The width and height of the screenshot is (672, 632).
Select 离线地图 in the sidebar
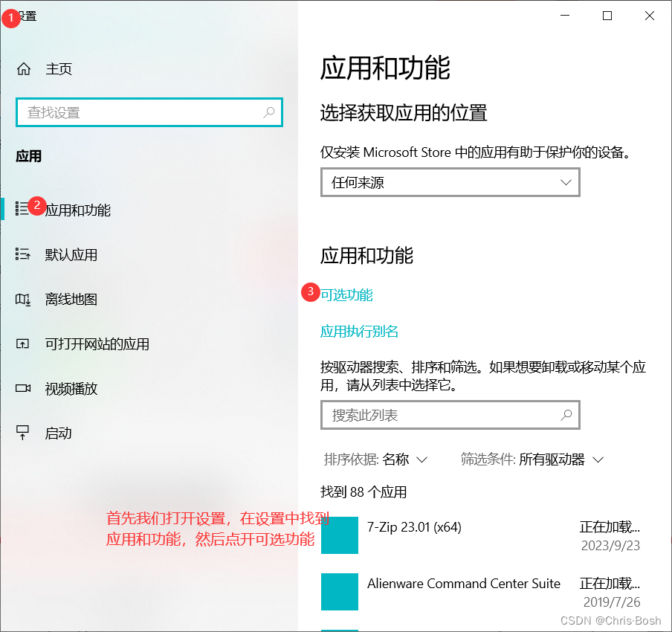[x=149, y=300]
